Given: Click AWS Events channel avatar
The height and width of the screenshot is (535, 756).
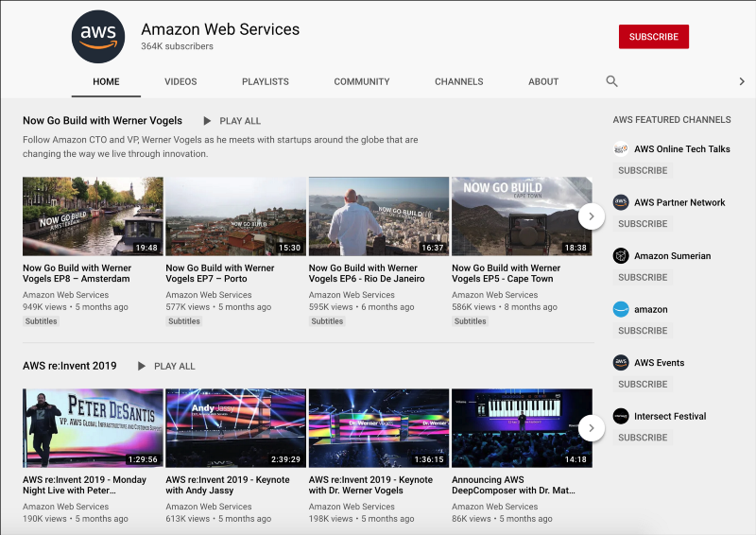Looking at the screenshot, I should point(621,362).
